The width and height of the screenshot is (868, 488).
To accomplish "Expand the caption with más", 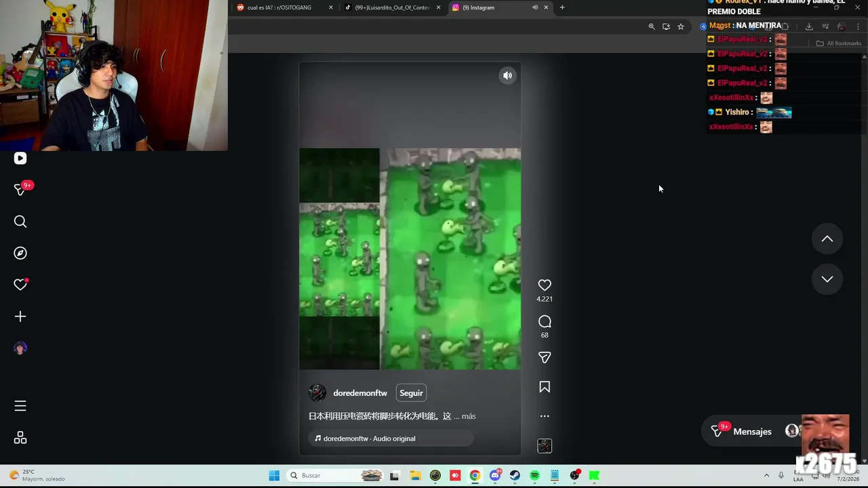I will coord(469,416).
